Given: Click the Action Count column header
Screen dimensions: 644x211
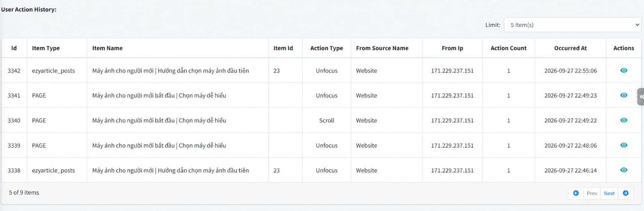Looking at the screenshot, I should 509,48.
